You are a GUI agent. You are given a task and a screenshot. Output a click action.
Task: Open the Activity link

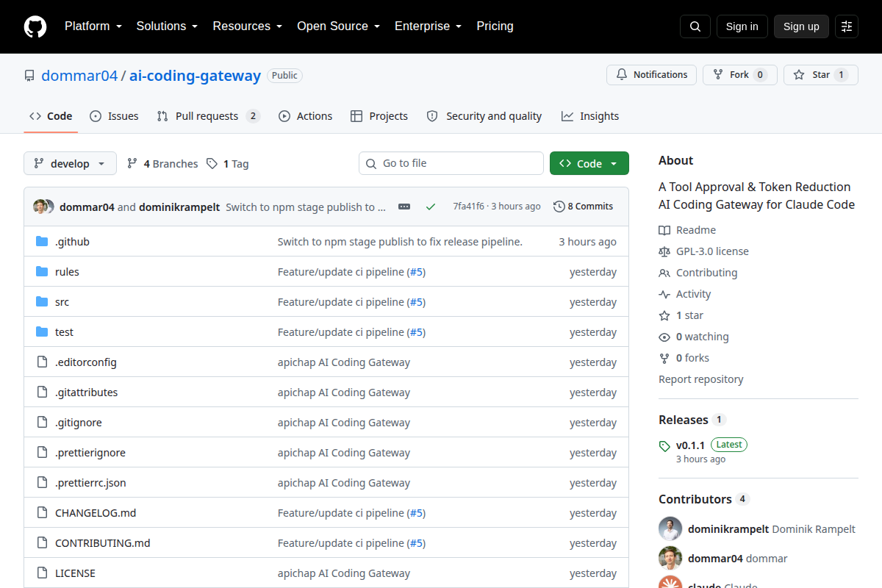pyautogui.click(x=685, y=294)
